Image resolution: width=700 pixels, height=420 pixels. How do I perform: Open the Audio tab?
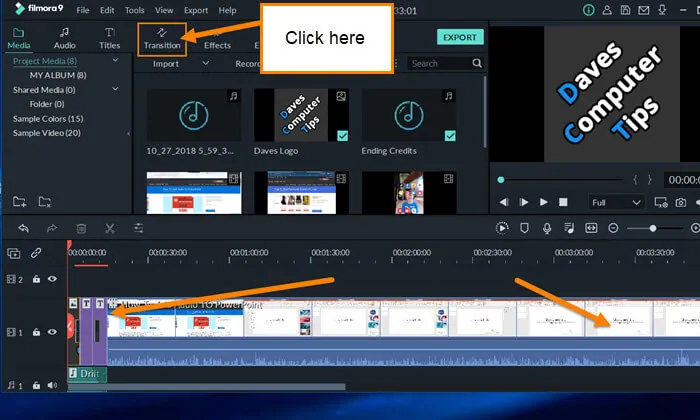[x=65, y=38]
